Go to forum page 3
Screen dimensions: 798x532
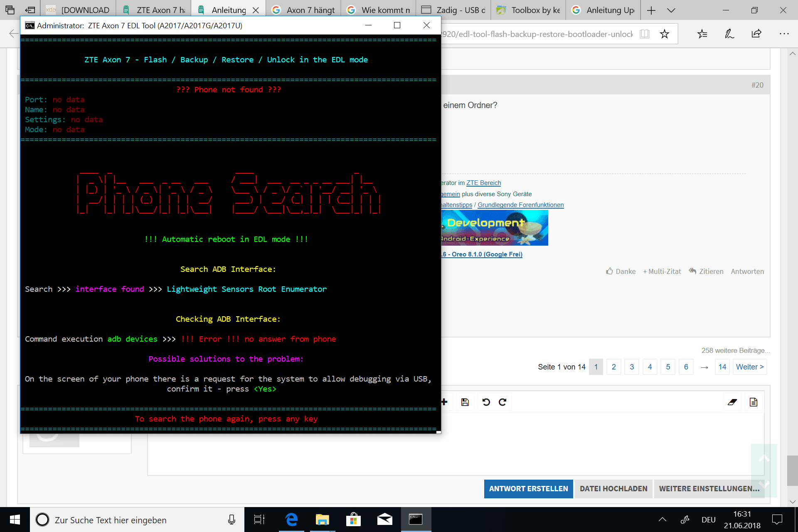[x=632, y=367]
